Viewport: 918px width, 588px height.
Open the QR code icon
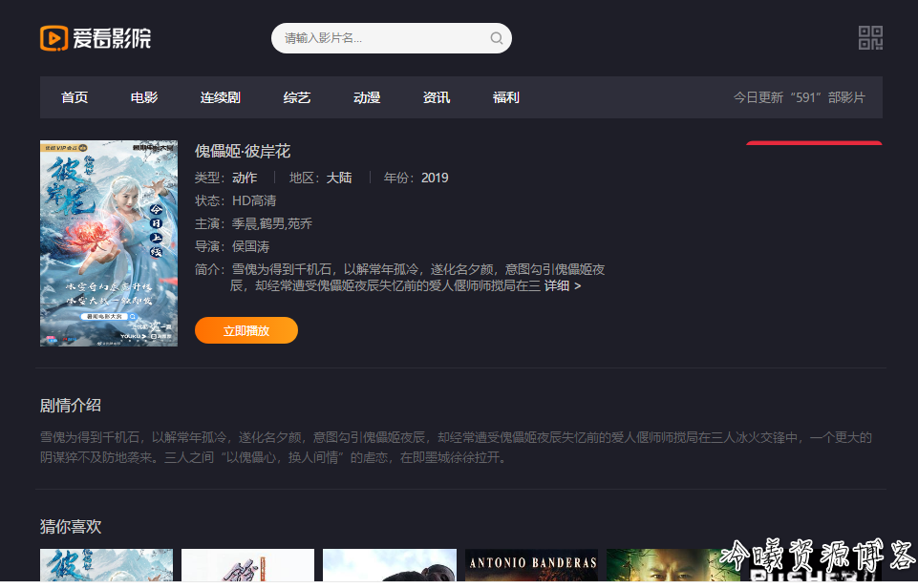[870, 38]
